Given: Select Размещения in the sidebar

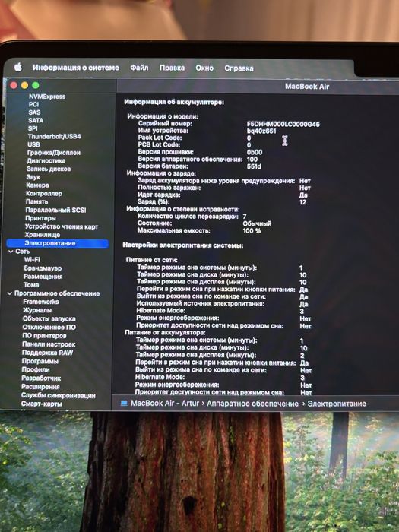Looking at the screenshot, I should click(x=43, y=277).
